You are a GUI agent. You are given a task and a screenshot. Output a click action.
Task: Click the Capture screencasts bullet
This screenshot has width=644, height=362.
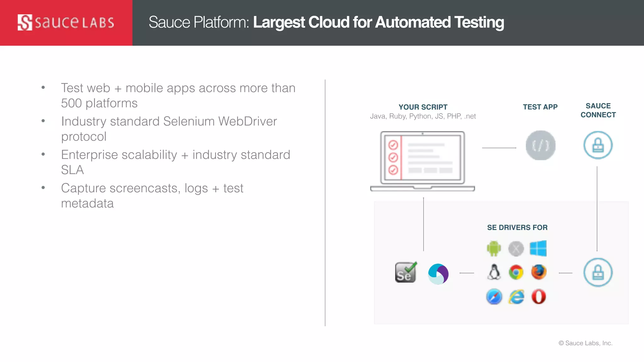coord(152,195)
